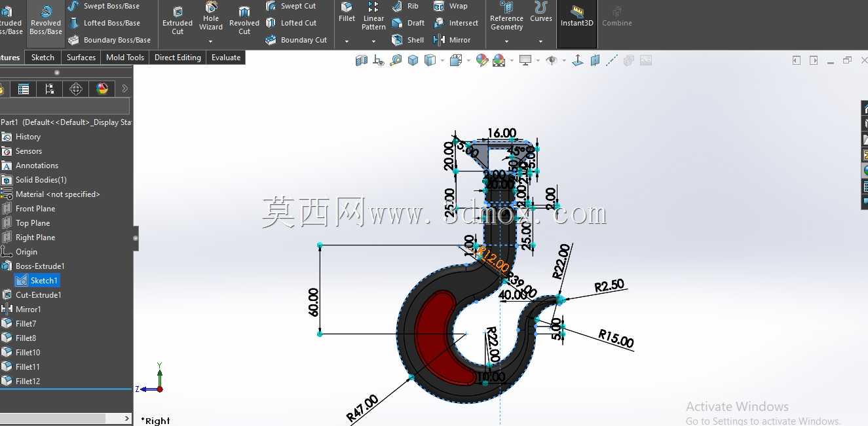Open Reference Geometry tool

[507, 16]
